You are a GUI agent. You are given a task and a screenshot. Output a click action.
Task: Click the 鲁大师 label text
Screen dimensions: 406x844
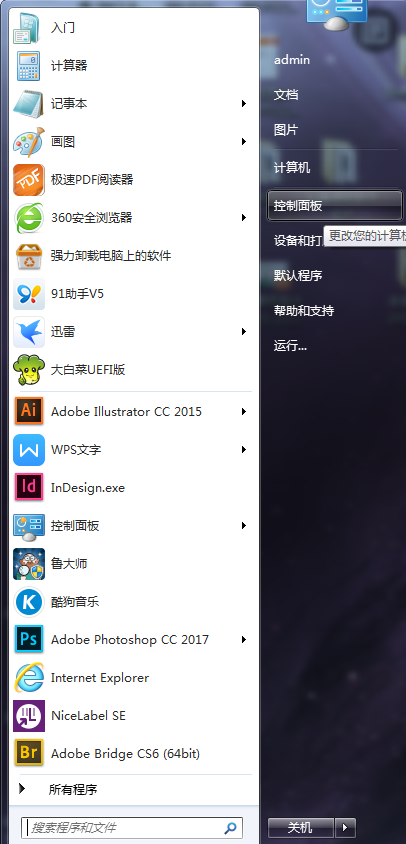[x=69, y=564]
